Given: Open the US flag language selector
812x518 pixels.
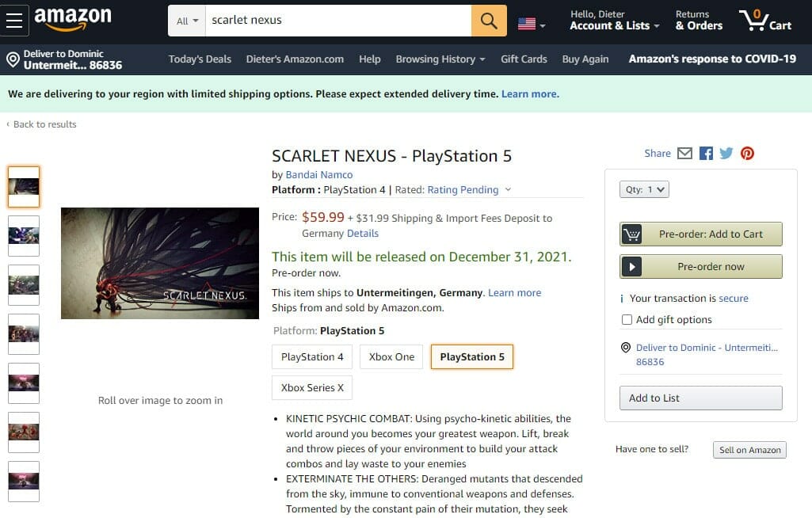Looking at the screenshot, I should coord(532,24).
